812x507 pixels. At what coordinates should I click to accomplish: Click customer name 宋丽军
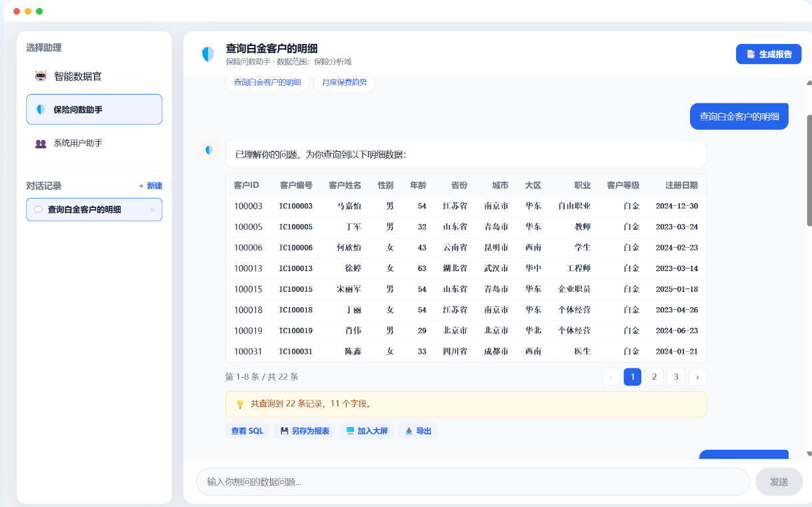click(349, 289)
